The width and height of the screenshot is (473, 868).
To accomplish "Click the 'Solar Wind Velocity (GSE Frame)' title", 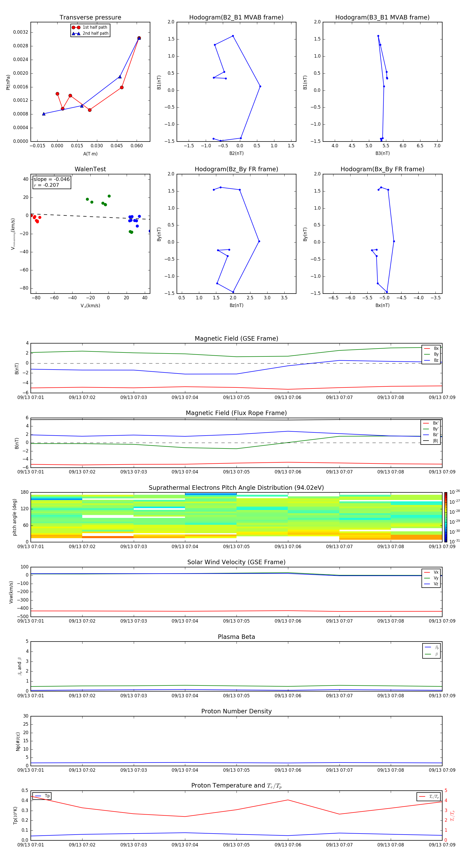I will click(236, 562).
